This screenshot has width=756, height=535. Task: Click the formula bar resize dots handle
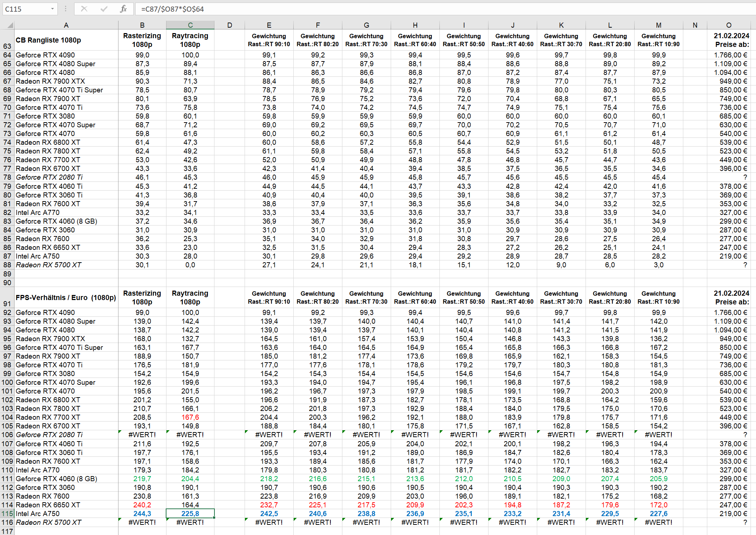point(65,9)
